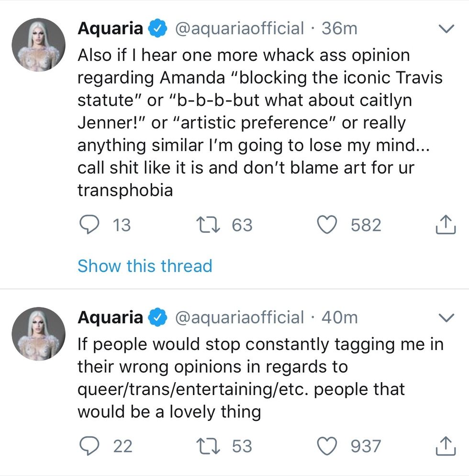The height and width of the screenshot is (476, 469).
Task: Open dropdown chevron on the 36m tweet
Action: [x=446, y=29]
